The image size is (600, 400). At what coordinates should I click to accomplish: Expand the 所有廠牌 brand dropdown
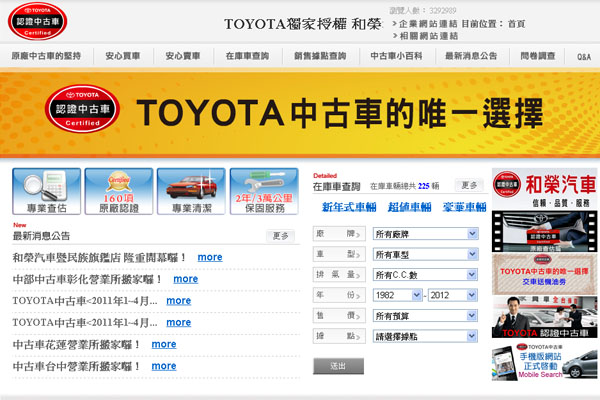(425, 234)
